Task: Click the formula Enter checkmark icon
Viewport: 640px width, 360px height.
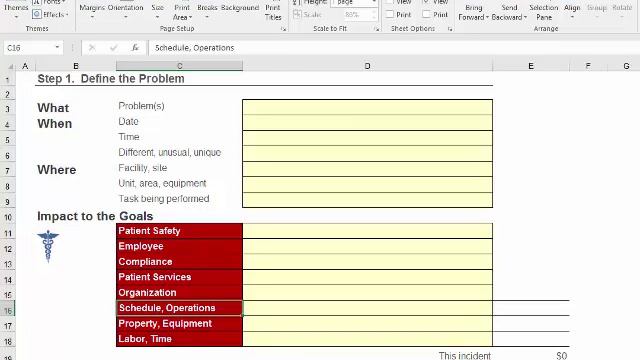Action: coord(113,48)
